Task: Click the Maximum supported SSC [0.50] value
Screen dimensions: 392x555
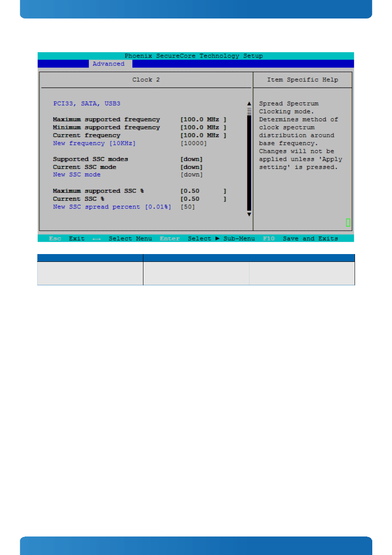Action: (x=203, y=191)
